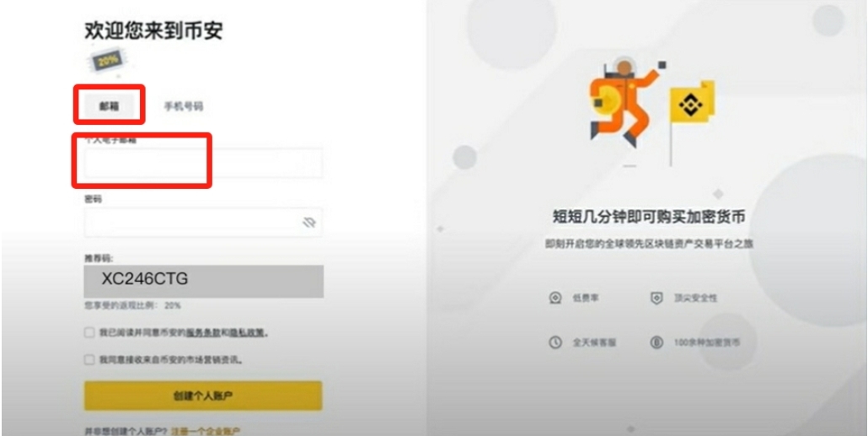Check the 市场营销资讯 consent checkbox
868x436 pixels.
tap(89, 359)
